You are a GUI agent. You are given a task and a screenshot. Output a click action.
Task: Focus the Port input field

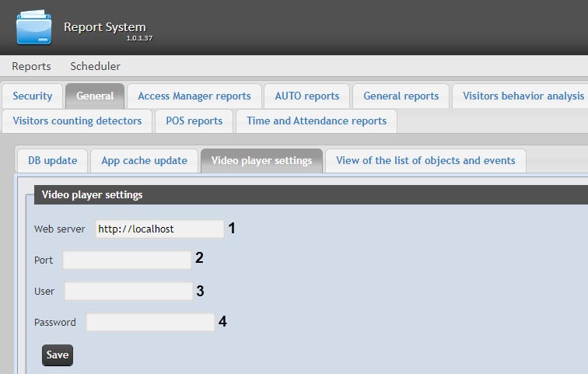click(127, 260)
